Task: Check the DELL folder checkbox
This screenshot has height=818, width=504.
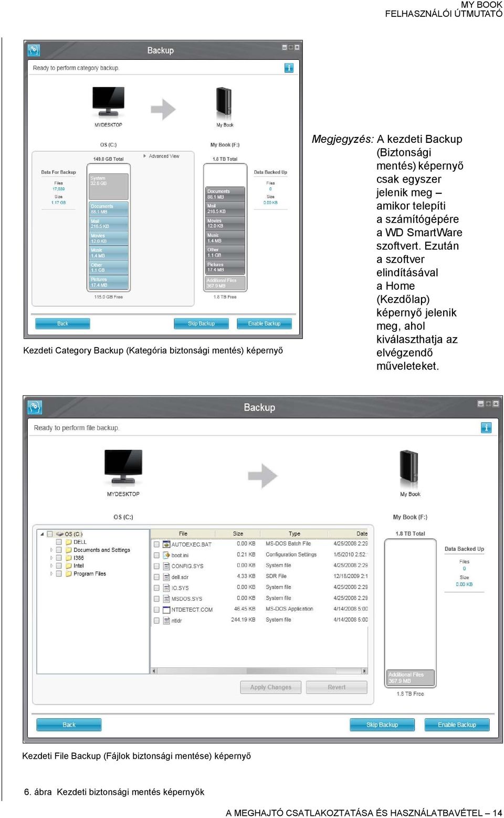Action: click(x=59, y=542)
